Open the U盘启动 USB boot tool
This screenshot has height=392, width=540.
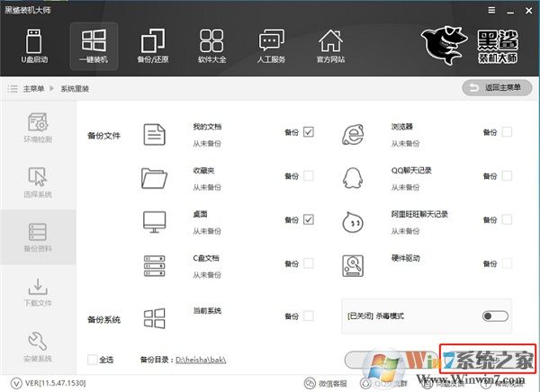pos(34,46)
